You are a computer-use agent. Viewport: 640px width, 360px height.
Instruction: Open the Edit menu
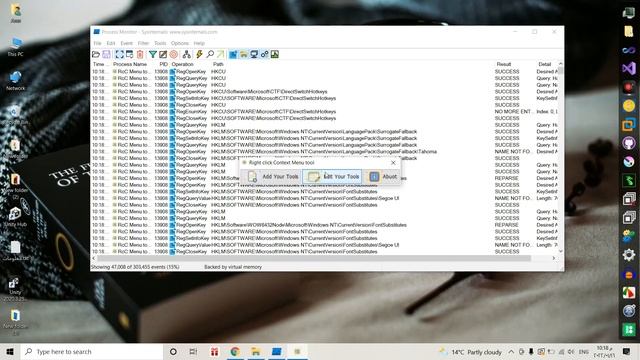(x=111, y=43)
